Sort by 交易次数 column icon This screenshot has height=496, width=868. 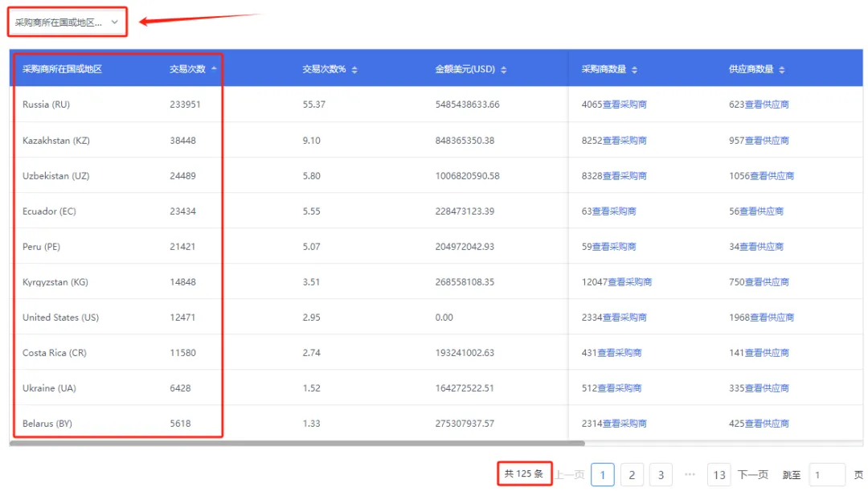(x=214, y=69)
